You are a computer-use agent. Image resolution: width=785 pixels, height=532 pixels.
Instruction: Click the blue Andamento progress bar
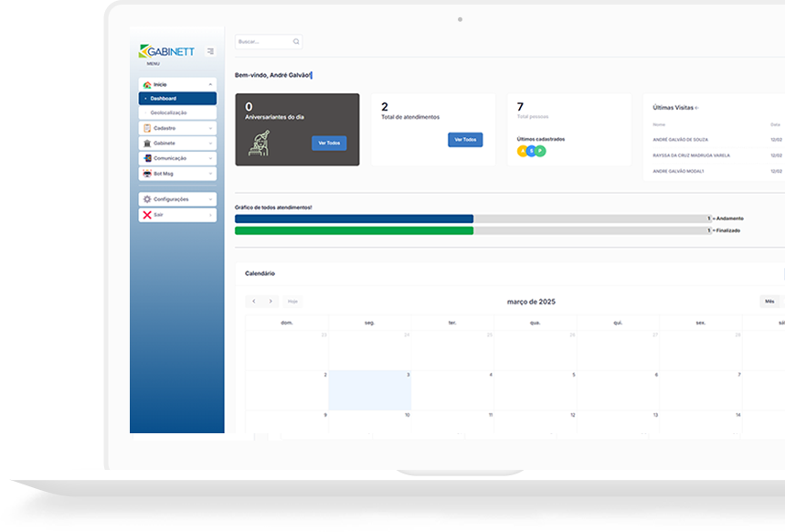[x=354, y=218]
